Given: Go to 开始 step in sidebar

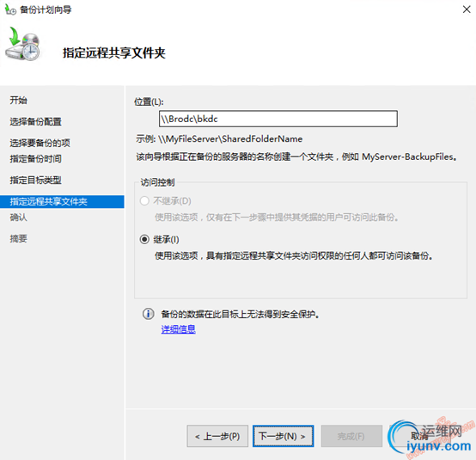Looking at the screenshot, I should coord(18,101).
